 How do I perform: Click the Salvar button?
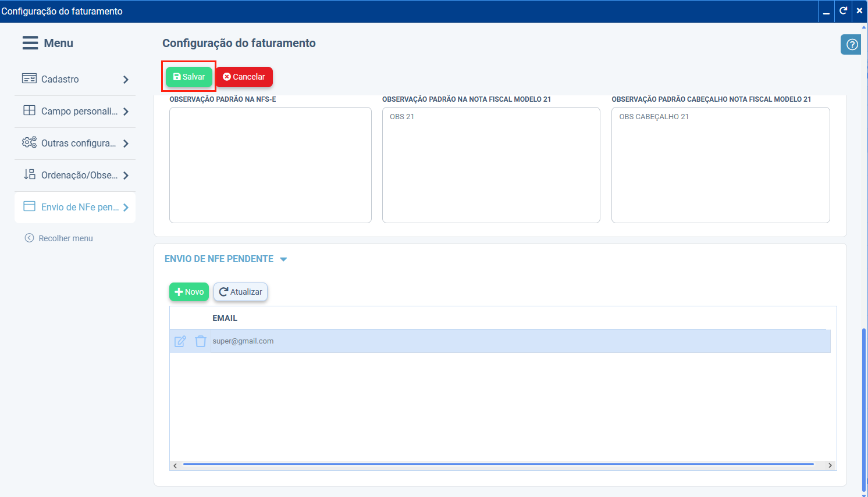click(x=189, y=77)
